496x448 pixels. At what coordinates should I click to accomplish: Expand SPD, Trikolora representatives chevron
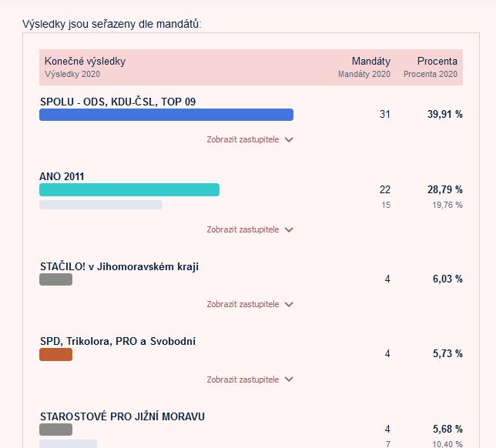pos(289,379)
